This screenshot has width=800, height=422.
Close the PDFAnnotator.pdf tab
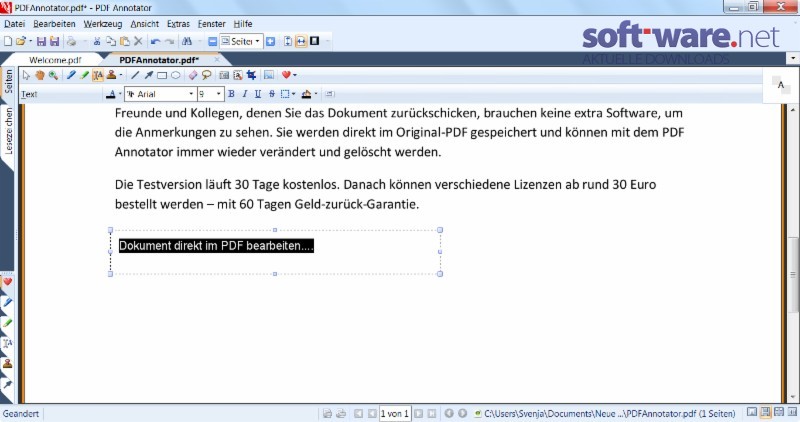[217, 60]
